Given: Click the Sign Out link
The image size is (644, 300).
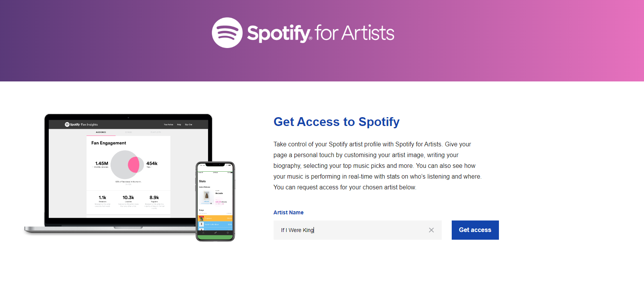Looking at the screenshot, I should (x=188, y=124).
